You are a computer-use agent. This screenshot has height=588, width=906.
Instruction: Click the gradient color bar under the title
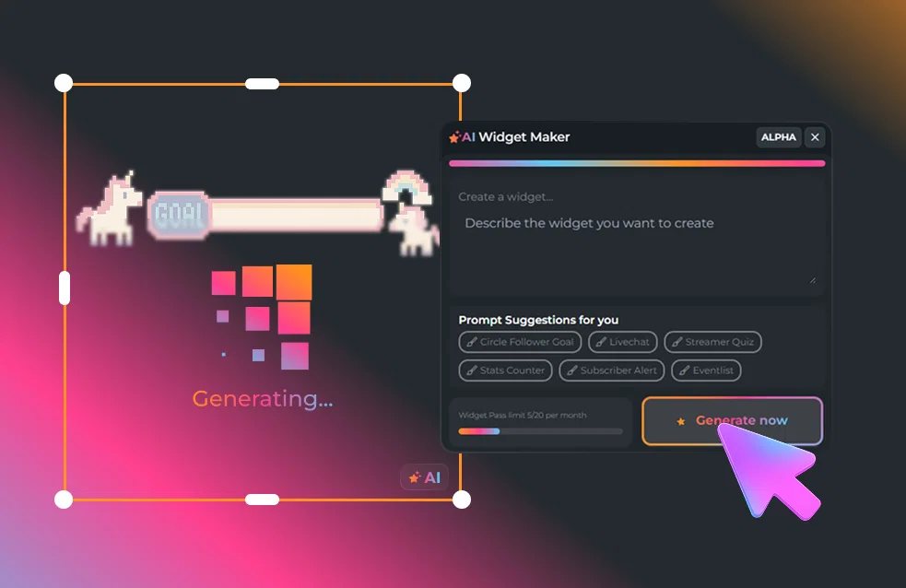(x=637, y=163)
